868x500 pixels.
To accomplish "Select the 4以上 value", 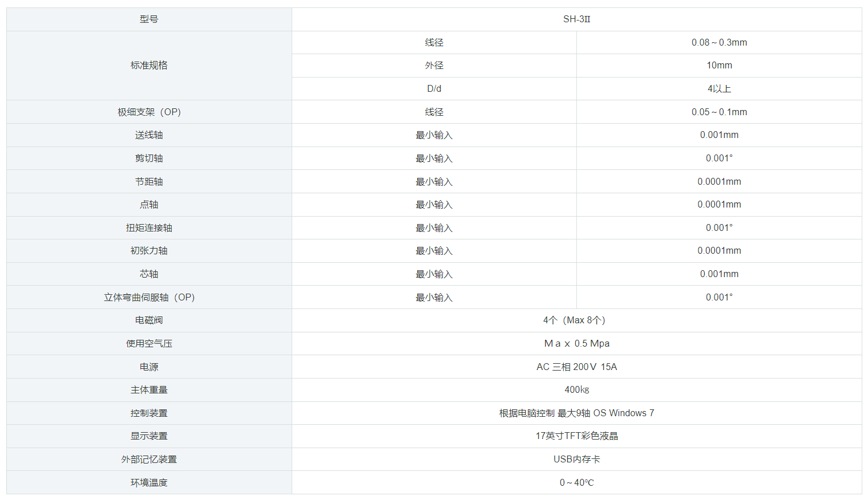I will tap(719, 89).
